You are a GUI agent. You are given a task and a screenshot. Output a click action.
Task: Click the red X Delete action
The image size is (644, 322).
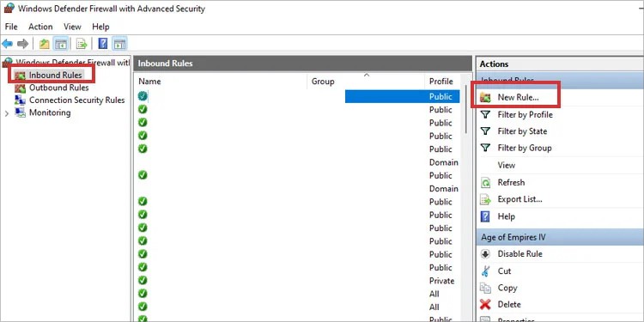point(509,305)
